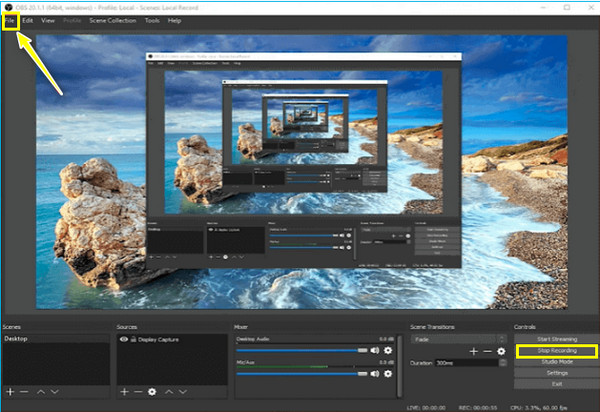The image size is (600, 412).
Task: Select the Display Capture source
Action: coord(172,339)
